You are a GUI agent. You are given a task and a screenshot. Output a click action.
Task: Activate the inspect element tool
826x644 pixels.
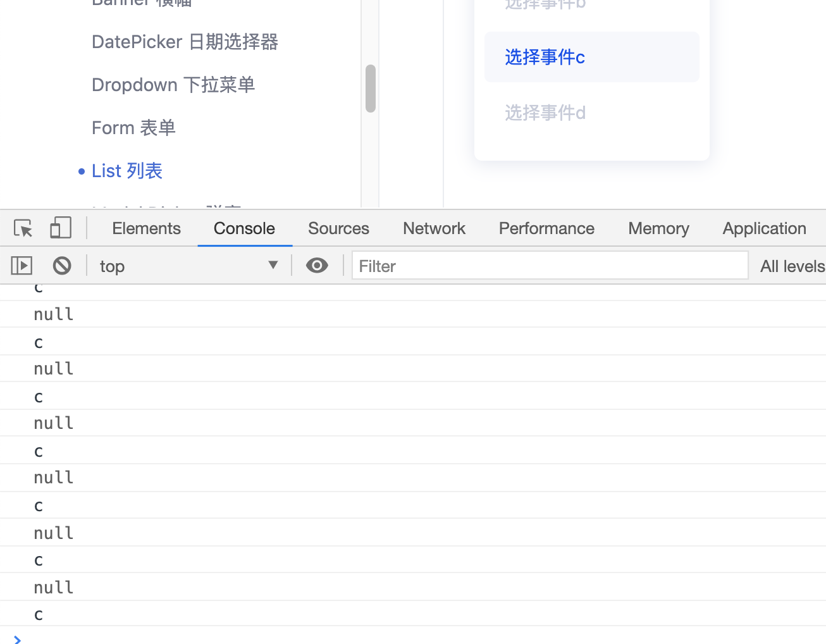tap(23, 228)
